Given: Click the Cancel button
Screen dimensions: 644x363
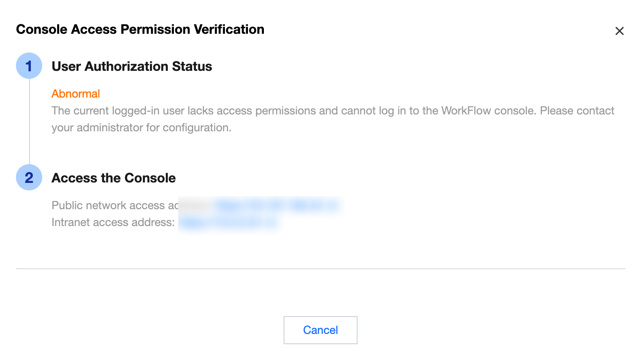Looking at the screenshot, I should click(x=320, y=330).
